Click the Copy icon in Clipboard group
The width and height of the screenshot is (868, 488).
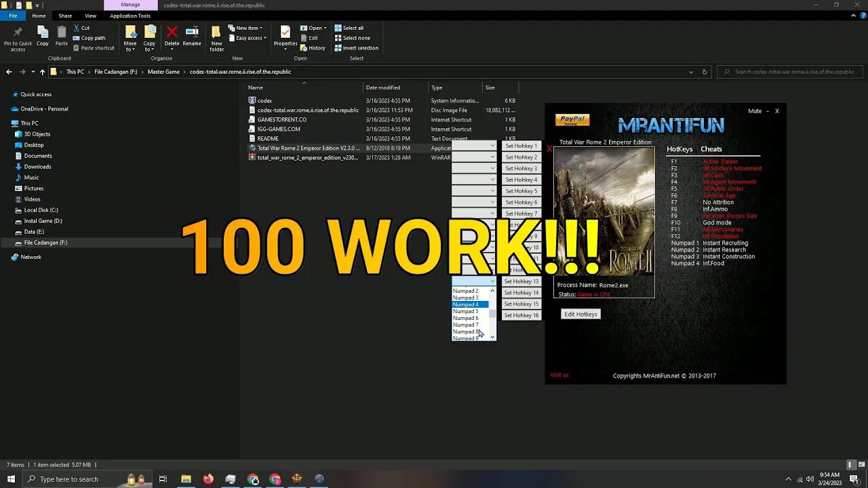[x=43, y=36]
